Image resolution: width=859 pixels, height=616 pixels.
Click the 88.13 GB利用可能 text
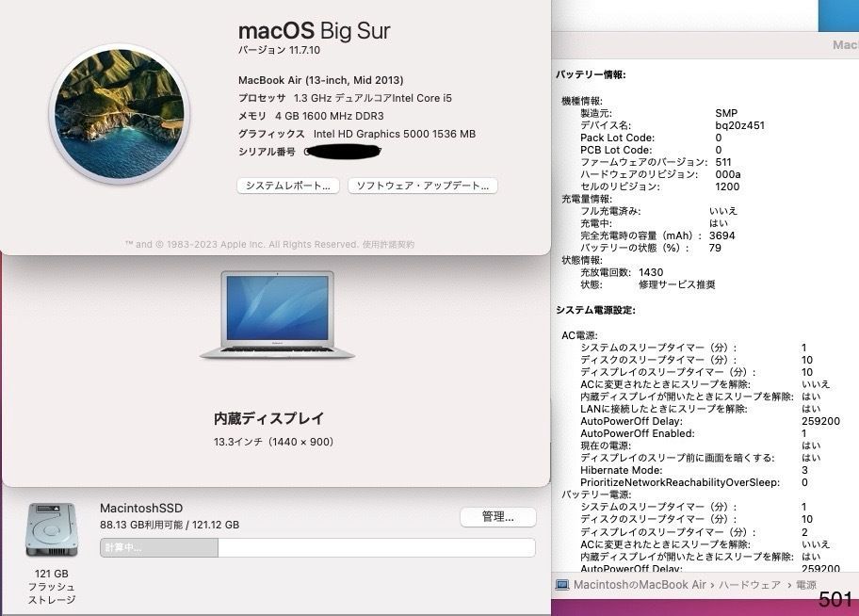pyautogui.click(x=140, y=525)
